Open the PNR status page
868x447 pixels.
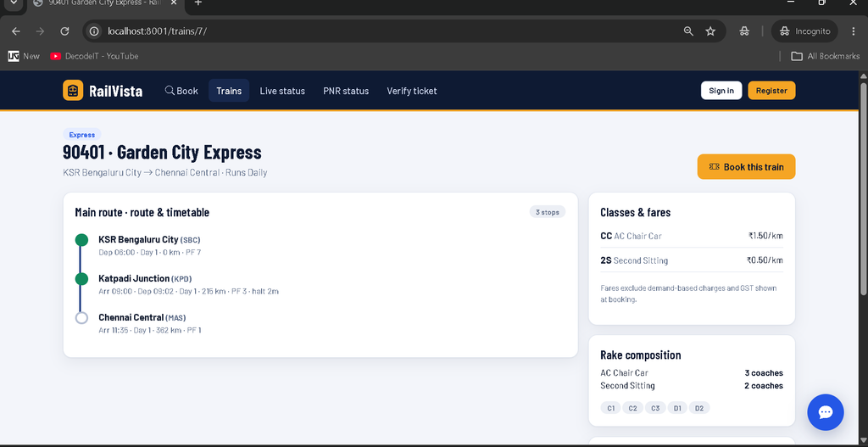click(x=346, y=91)
